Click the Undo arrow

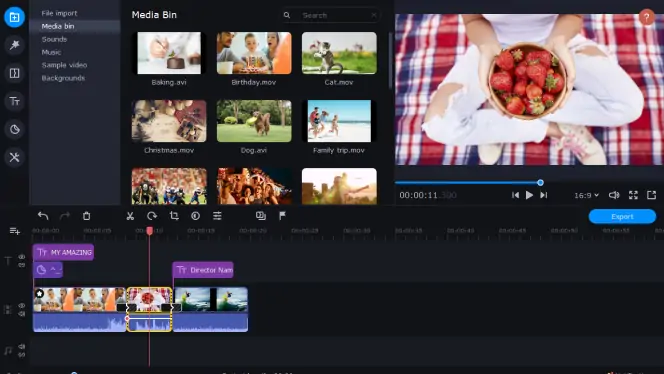click(43, 216)
